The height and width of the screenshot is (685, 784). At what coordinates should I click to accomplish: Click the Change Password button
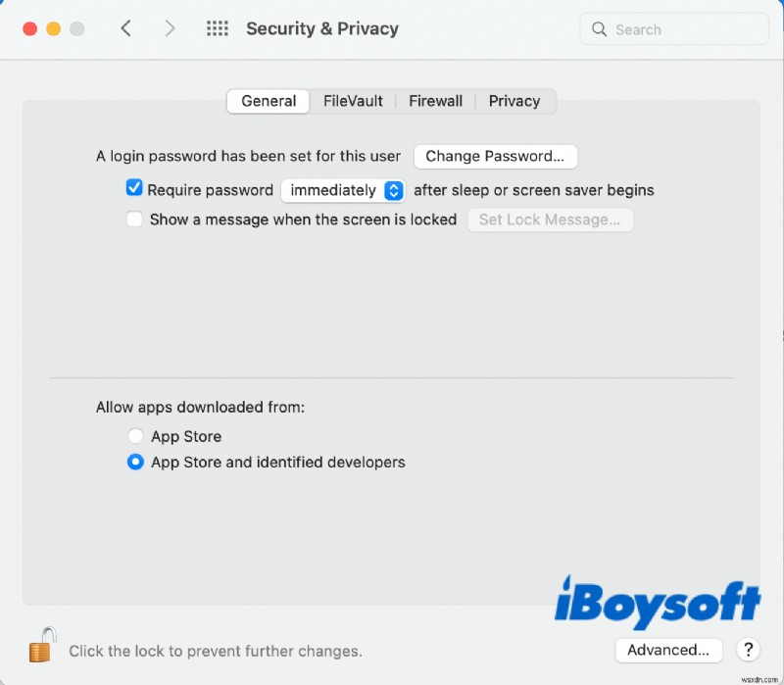coord(496,156)
